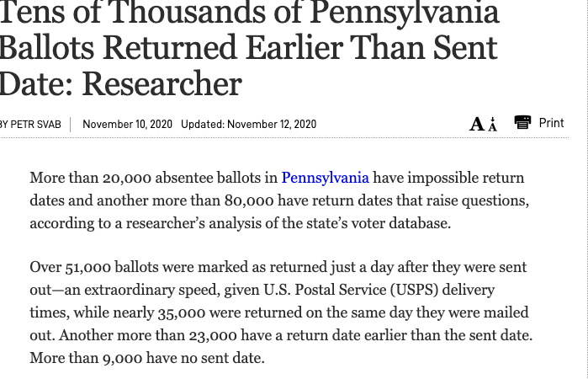The height and width of the screenshot is (379, 588).
Task: Click the November 10, 2020 publish date
Action: pos(127,125)
